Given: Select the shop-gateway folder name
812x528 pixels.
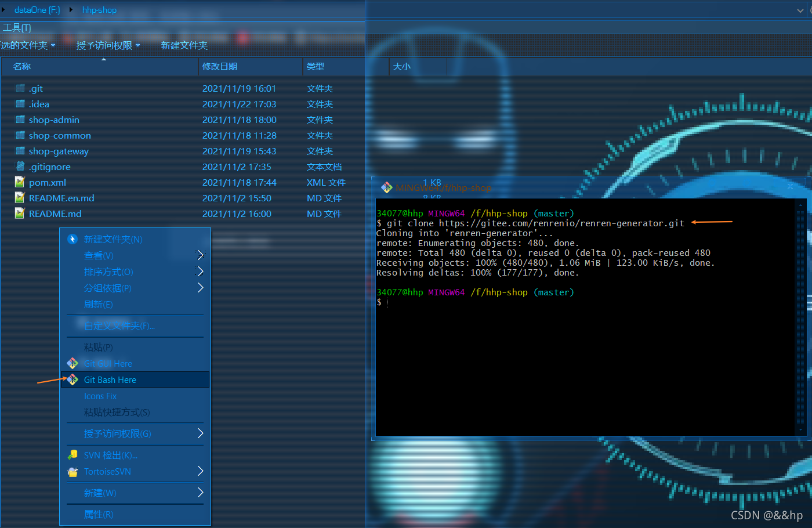Looking at the screenshot, I should pyautogui.click(x=59, y=151).
